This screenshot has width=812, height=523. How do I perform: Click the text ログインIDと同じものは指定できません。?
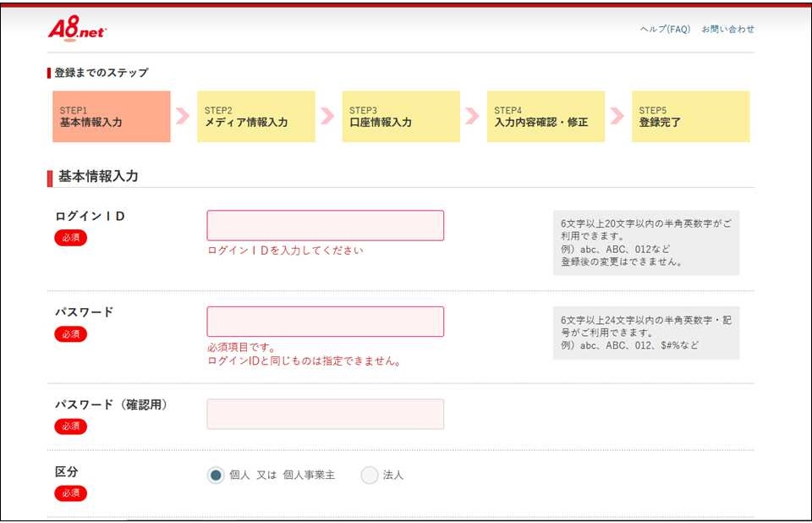click(304, 361)
